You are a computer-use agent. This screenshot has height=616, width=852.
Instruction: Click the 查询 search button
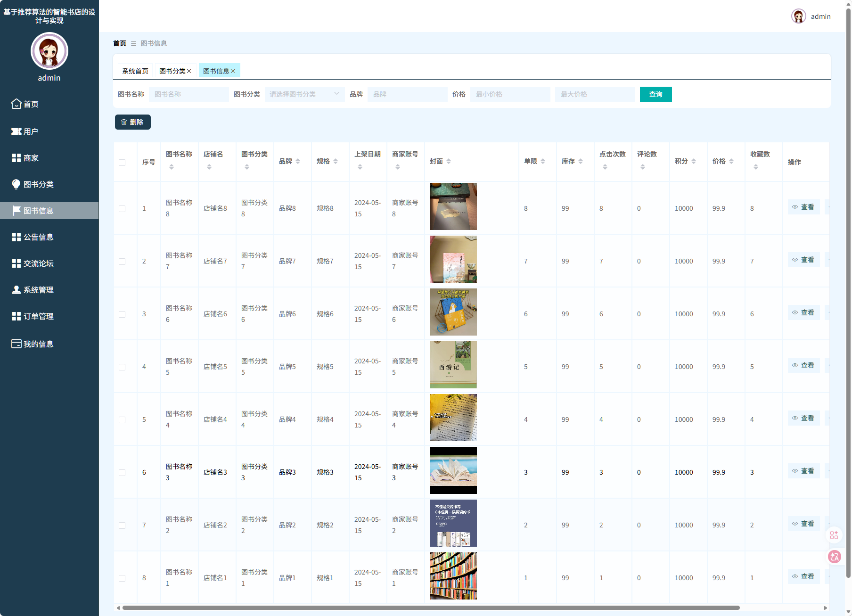655,94
